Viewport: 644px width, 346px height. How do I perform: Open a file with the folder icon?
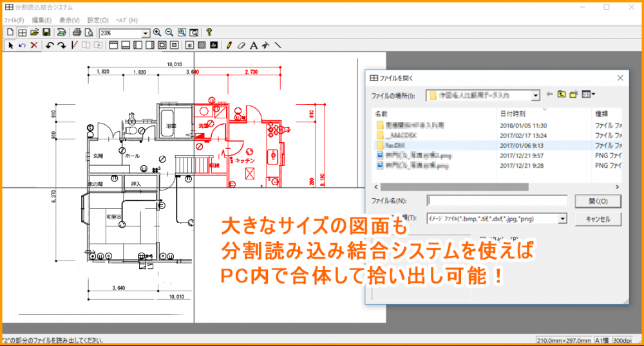[x=35, y=32]
